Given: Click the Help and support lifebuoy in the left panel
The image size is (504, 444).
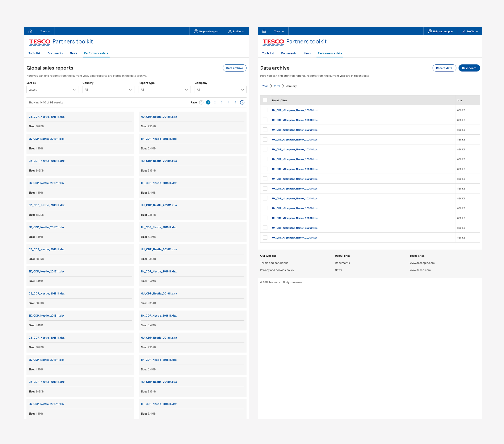Looking at the screenshot, I should tap(196, 31).
